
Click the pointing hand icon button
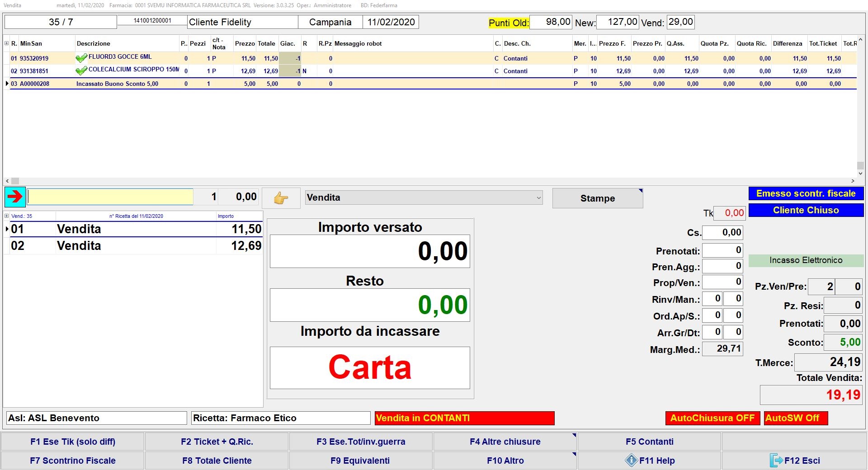[x=281, y=198]
